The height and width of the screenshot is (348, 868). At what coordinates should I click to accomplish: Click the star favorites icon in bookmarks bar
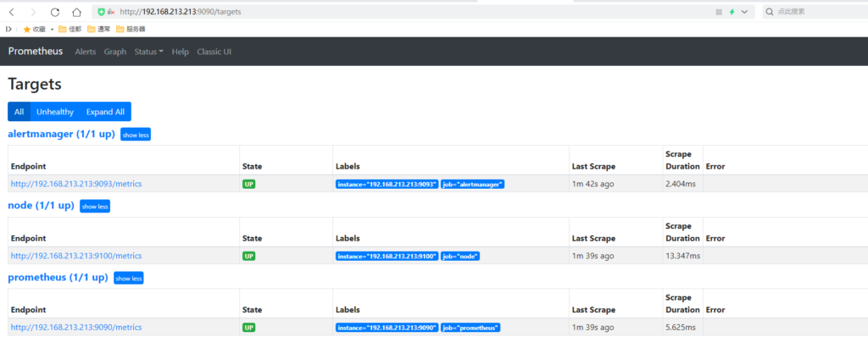[x=26, y=29]
